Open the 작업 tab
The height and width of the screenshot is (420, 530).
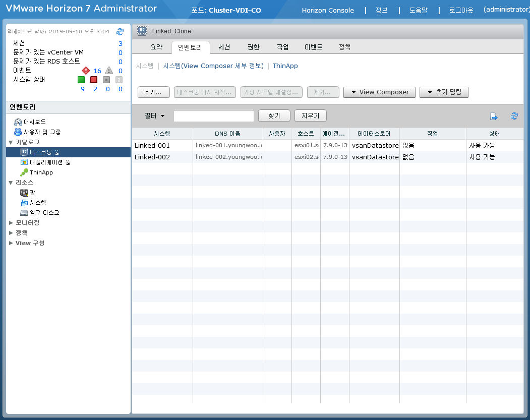click(x=282, y=47)
